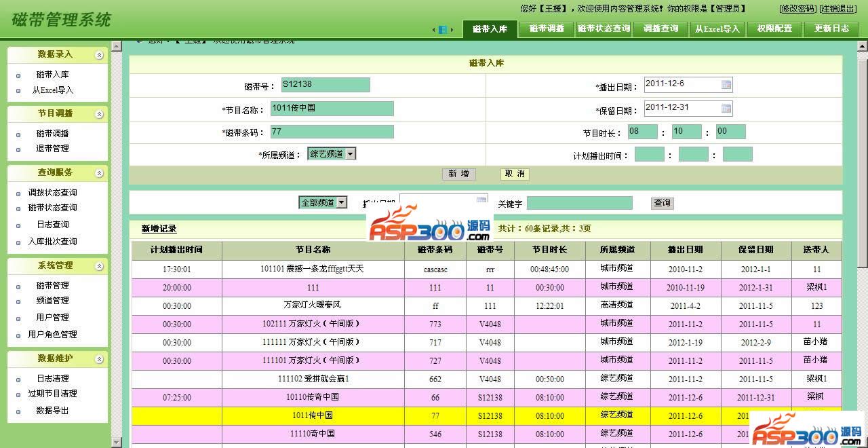Select the row 102111 万家灯火（午间版）

click(x=486, y=324)
